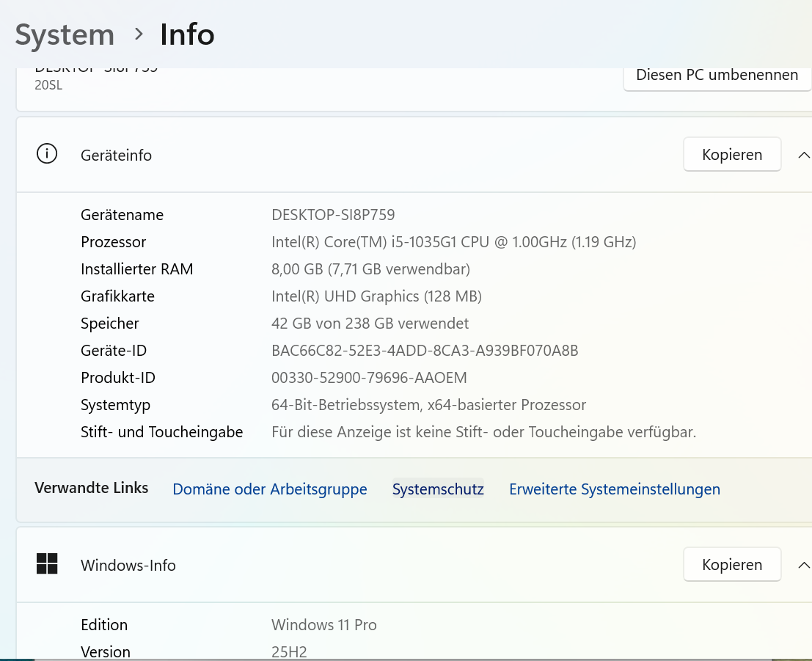Select Intel(R) UHD Graphics value

tap(376, 296)
